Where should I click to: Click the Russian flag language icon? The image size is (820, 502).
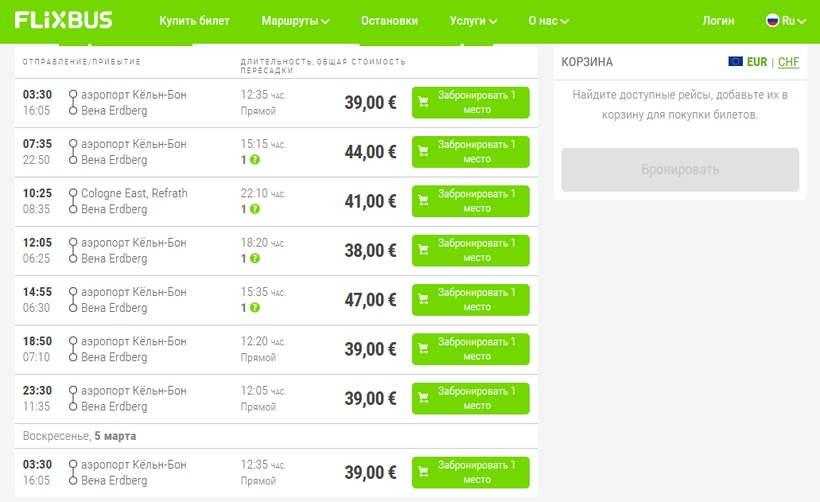coord(772,20)
